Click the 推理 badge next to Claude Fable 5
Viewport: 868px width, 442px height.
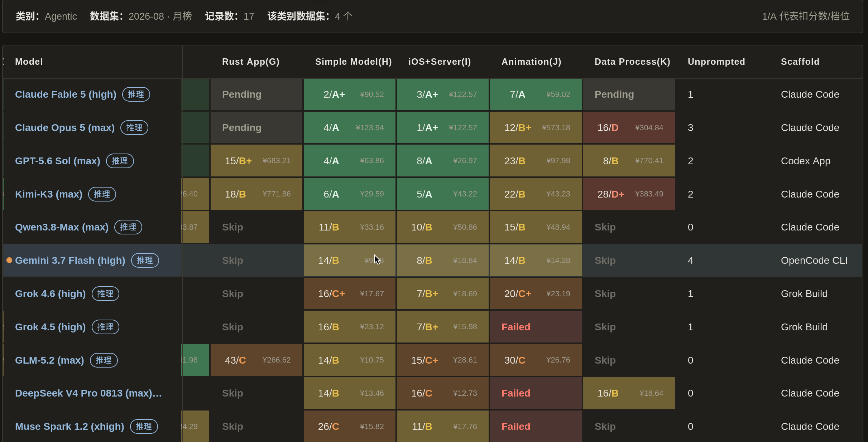(136, 94)
